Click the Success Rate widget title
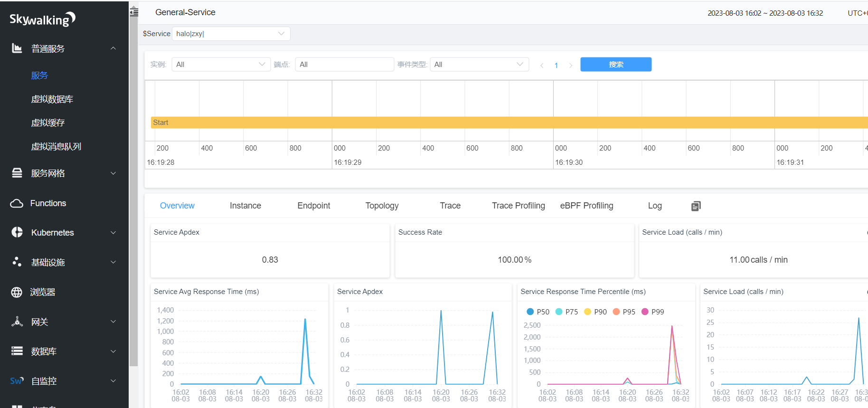The width and height of the screenshot is (868, 408). [x=420, y=232]
